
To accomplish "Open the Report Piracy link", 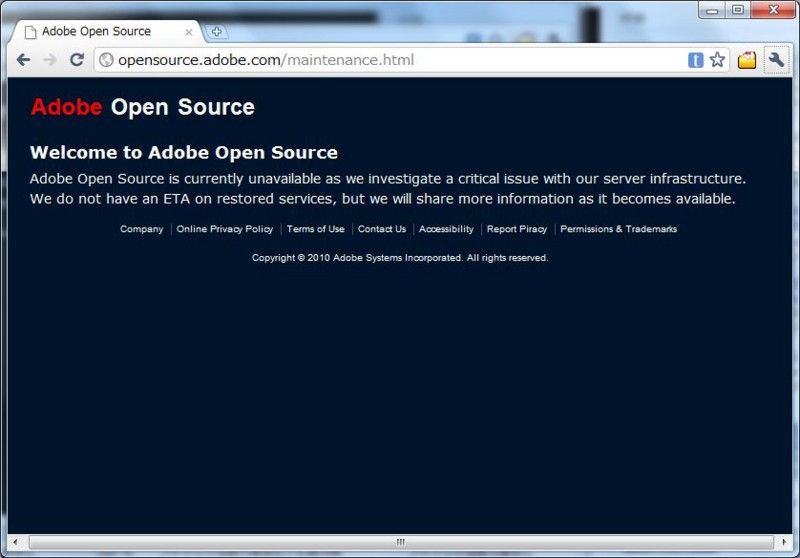I will point(517,229).
